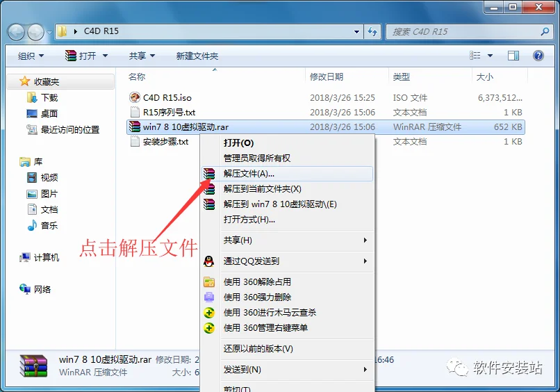Open the 图片 library
The image size is (560, 392).
point(49,194)
